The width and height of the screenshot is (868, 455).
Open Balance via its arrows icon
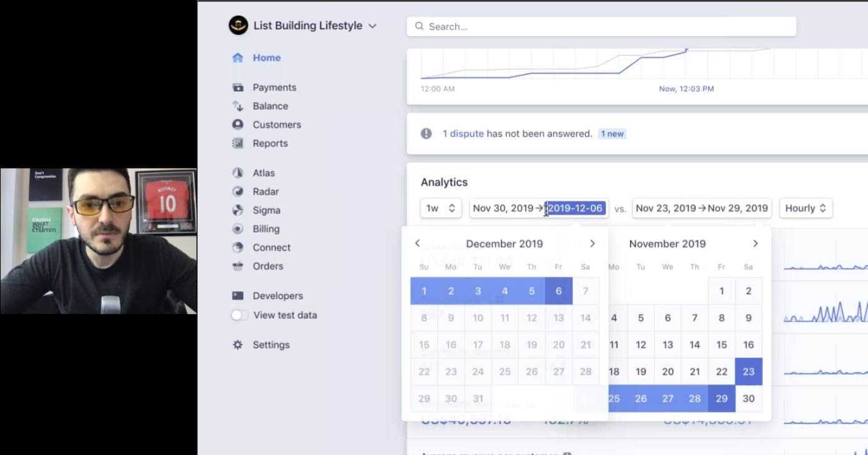[237, 106]
